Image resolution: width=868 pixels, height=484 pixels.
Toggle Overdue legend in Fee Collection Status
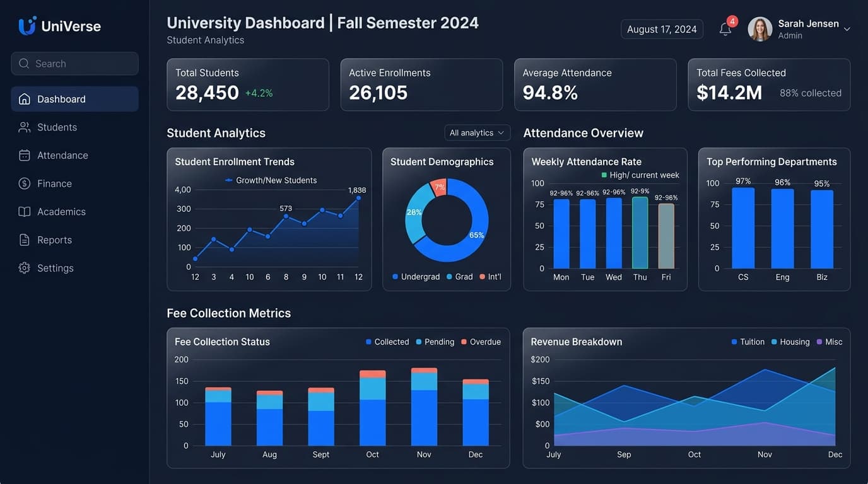[481, 342]
